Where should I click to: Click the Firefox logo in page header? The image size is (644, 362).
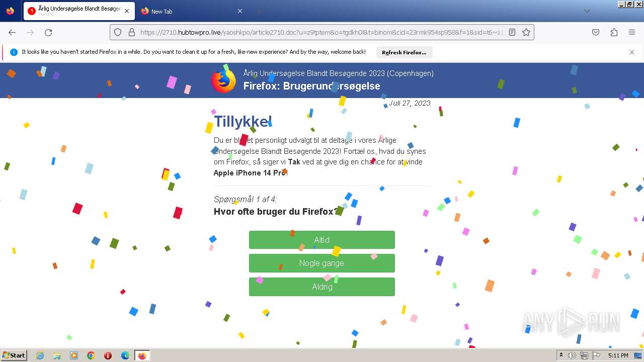[x=223, y=80]
